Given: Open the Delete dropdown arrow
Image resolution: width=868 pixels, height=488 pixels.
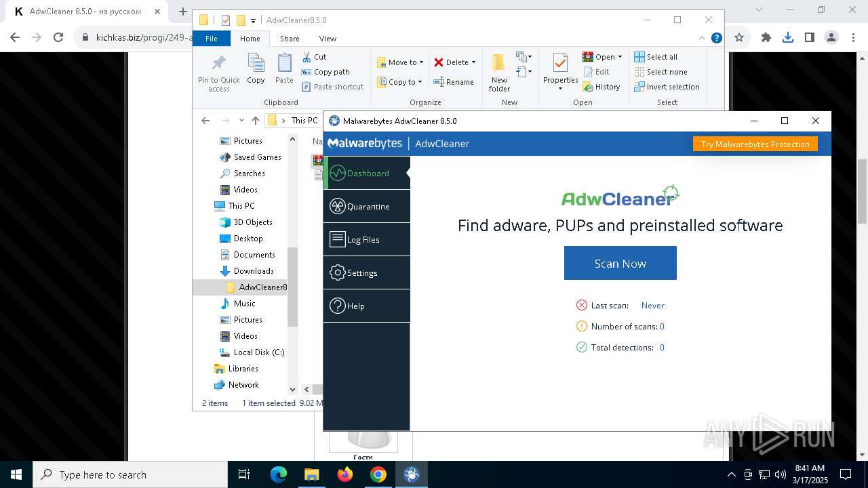Looking at the screenshot, I should [473, 62].
